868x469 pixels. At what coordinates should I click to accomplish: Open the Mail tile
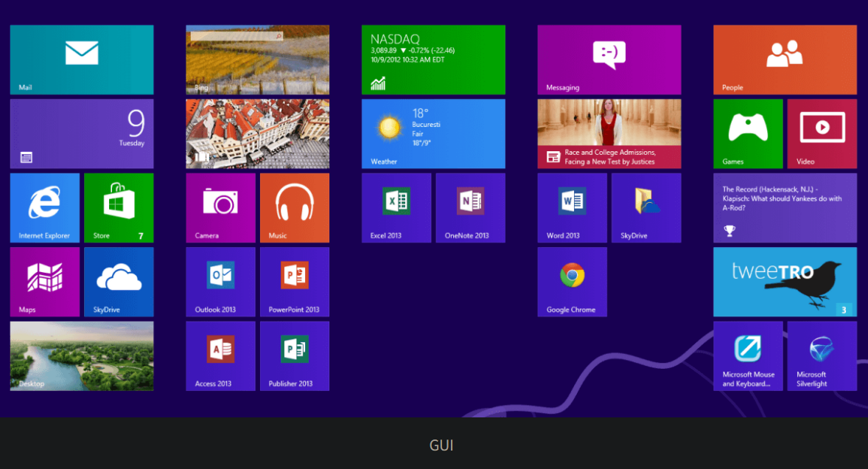[x=82, y=60]
